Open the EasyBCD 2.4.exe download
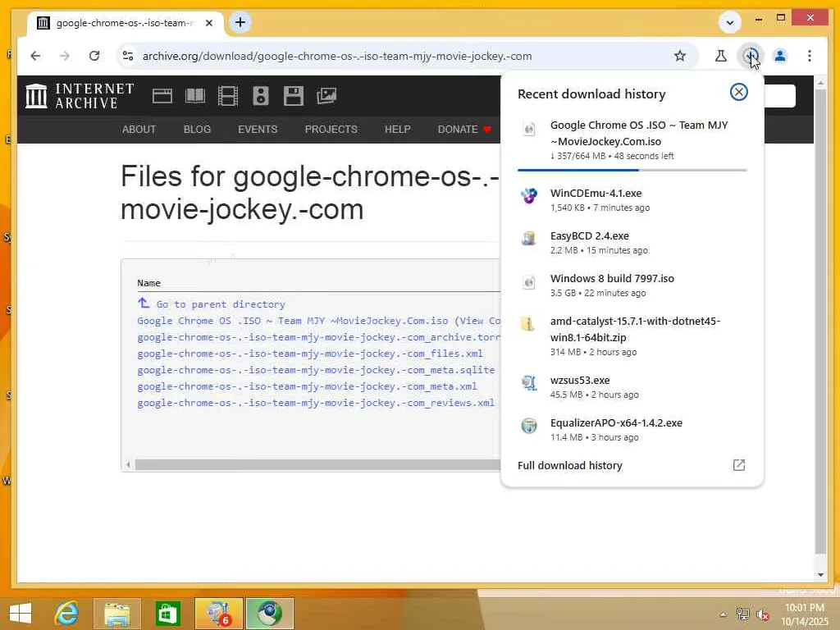Image resolution: width=840 pixels, height=630 pixels. pos(632,243)
